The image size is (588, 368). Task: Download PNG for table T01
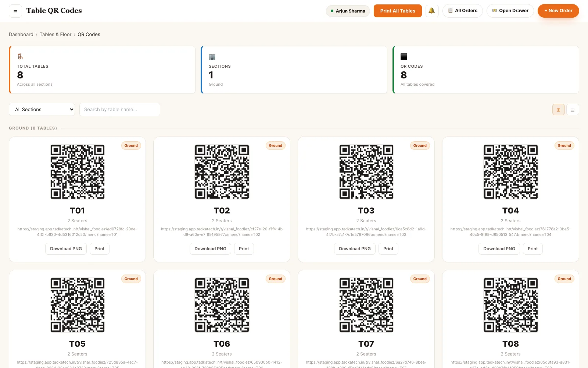(66, 249)
